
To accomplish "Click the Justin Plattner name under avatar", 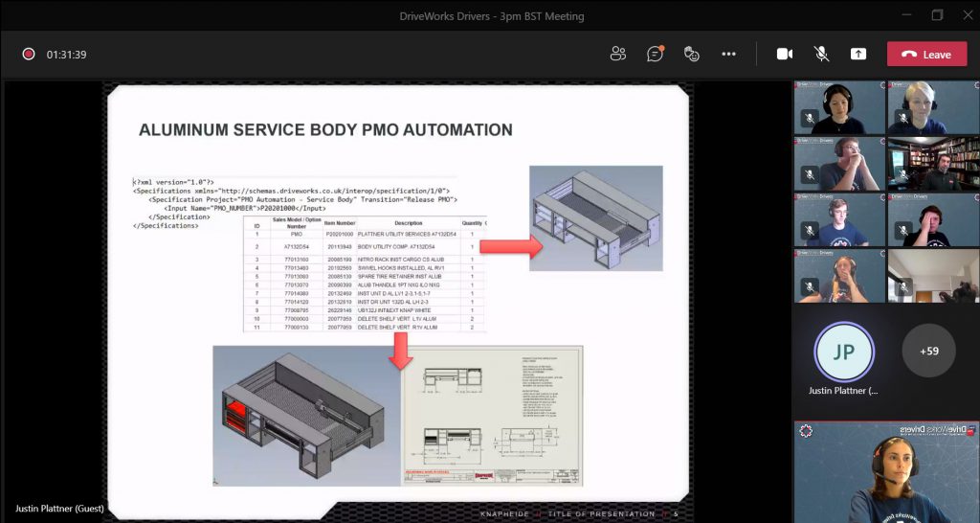I will click(843, 391).
